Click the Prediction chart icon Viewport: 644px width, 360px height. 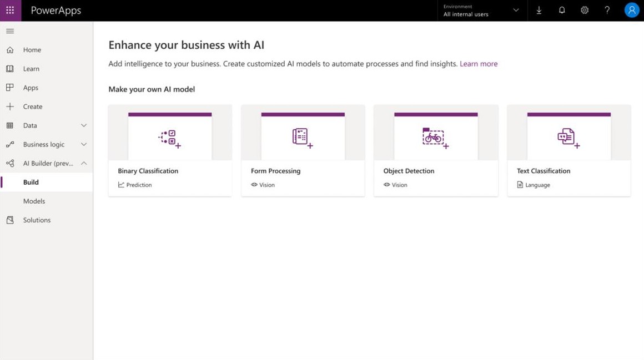click(121, 185)
